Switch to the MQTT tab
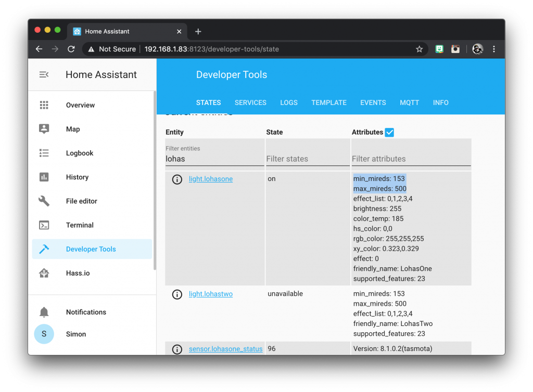The image size is (533, 392). point(410,102)
